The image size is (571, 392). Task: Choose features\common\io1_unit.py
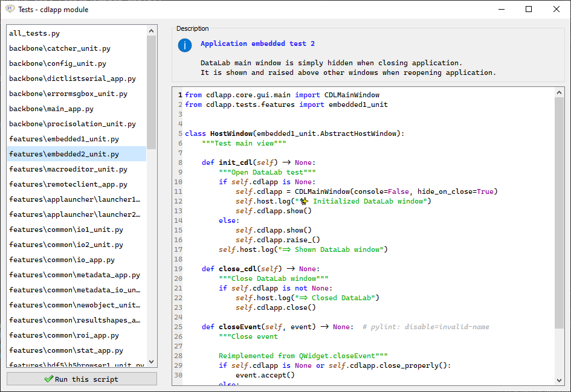pyautogui.click(x=77, y=230)
